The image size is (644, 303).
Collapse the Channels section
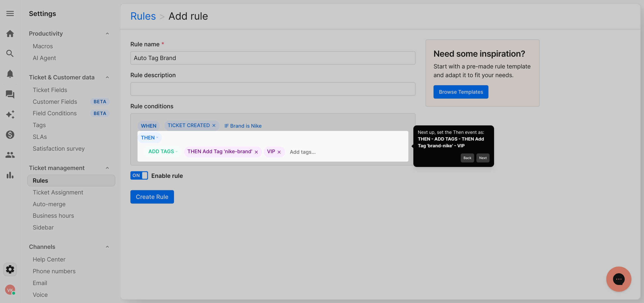pyautogui.click(x=107, y=247)
